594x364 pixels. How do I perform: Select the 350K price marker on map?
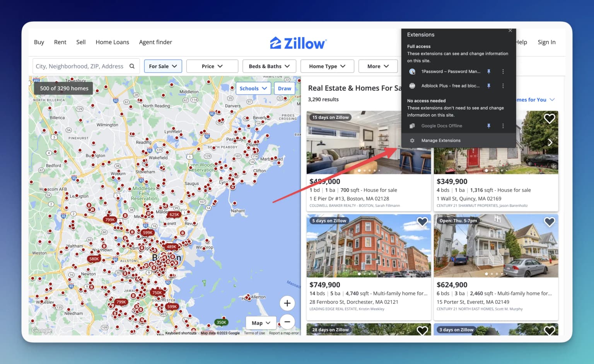coord(221,322)
